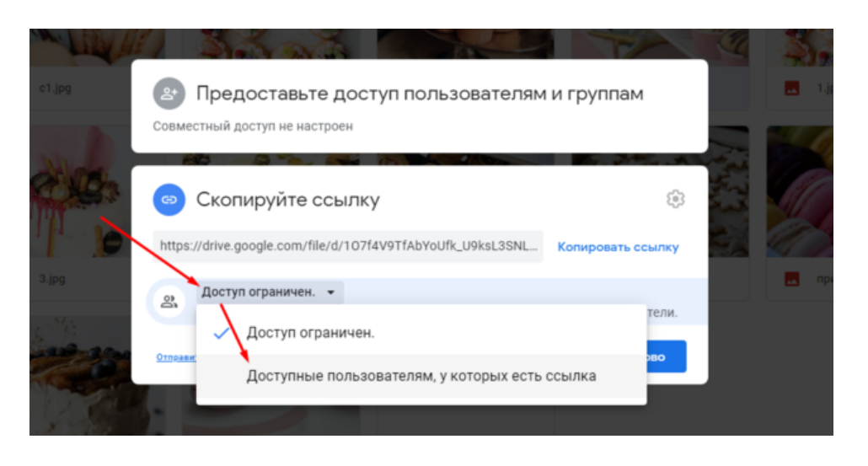Screen dimensions: 868x466
Task: Expand the arrow next to "Доступ ограничен."
Action: pyautogui.click(x=331, y=293)
